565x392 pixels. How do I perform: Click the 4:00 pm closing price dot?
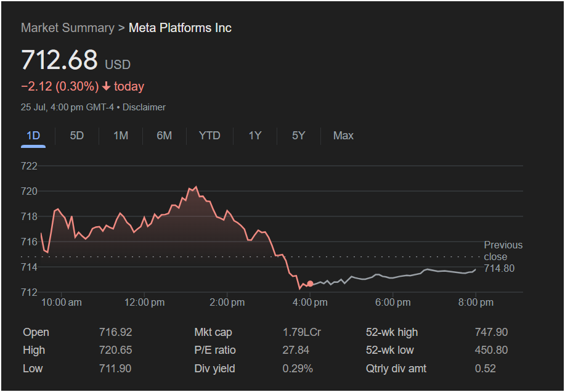pyautogui.click(x=311, y=284)
